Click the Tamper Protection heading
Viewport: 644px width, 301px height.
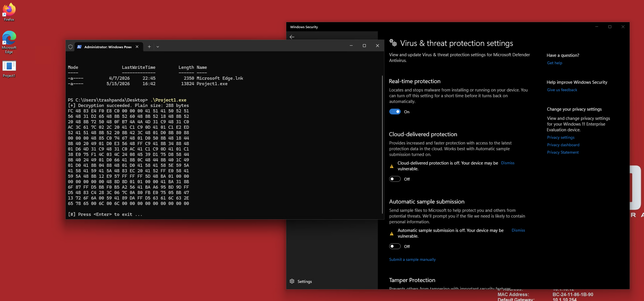click(x=412, y=280)
